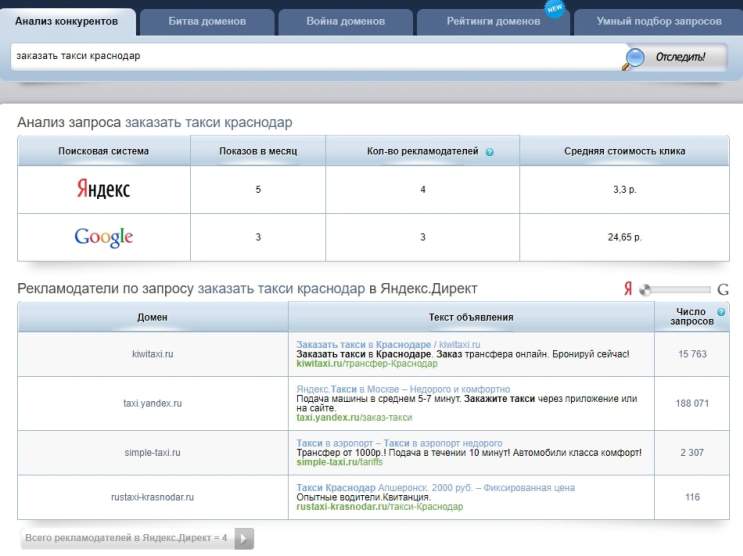The image size is (743, 556).
Task: Click Всего рекламодателей в Яндекс.Директ = 4
Action: pos(126,538)
